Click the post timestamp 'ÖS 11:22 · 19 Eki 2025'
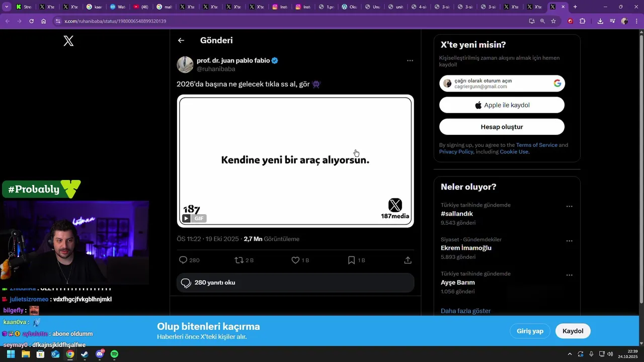The height and width of the screenshot is (362, 644). [x=208, y=239]
